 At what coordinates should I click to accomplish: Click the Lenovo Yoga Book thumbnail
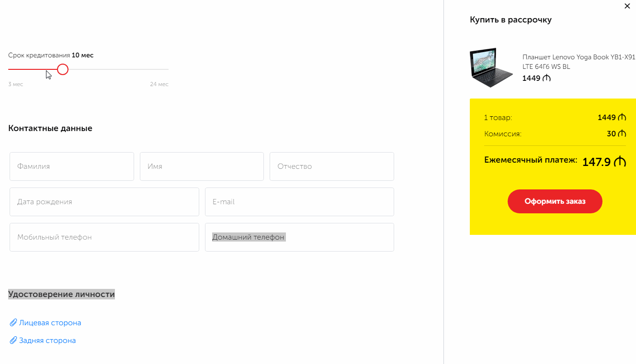[492, 67]
